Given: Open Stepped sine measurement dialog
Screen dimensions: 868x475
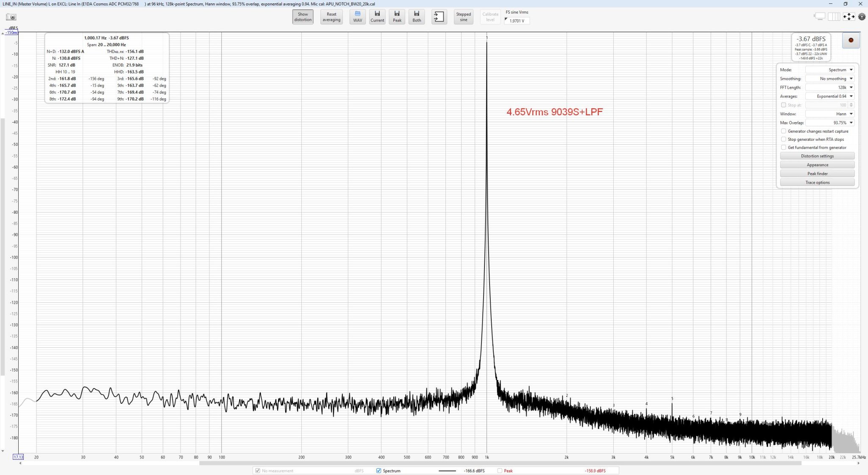Looking at the screenshot, I should point(463,17).
